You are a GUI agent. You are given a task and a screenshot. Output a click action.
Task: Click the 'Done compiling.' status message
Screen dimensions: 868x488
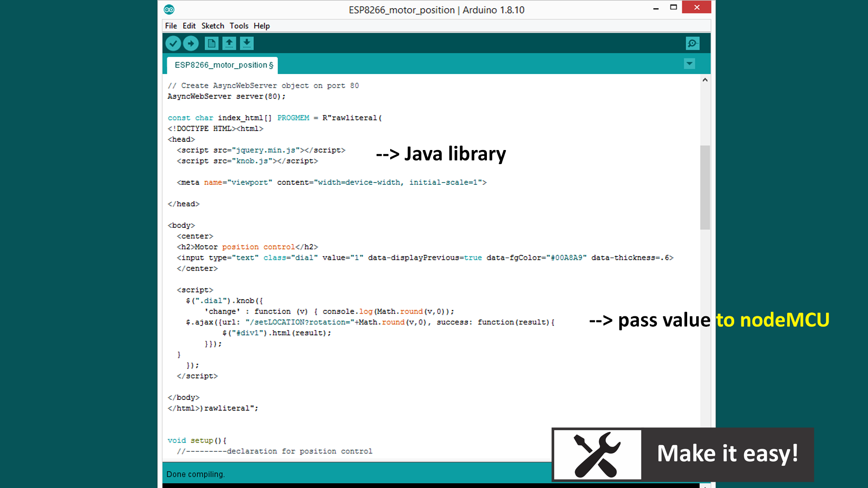(x=196, y=474)
